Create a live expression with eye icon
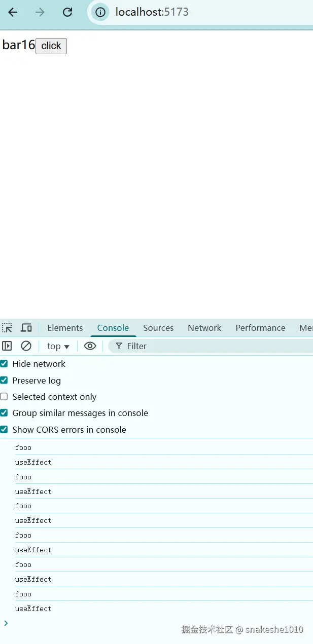This screenshot has height=644, width=313. [90, 346]
